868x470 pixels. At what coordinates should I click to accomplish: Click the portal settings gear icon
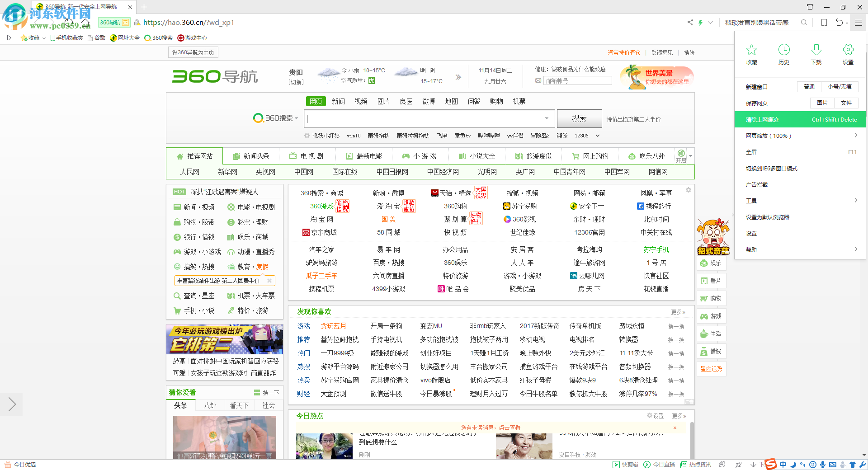tap(689, 190)
